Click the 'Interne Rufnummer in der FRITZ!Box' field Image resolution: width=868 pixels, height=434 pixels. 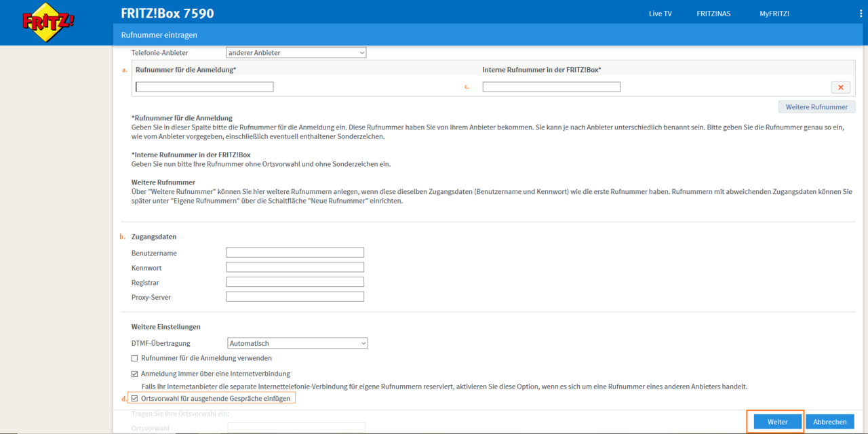tap(551, 87)
